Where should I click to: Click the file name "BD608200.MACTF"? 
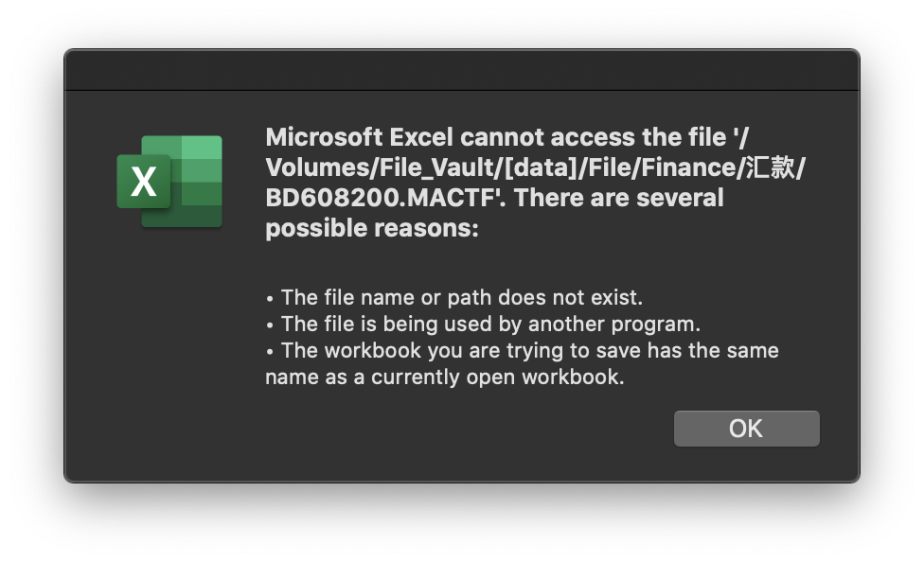pyautogui.click(x=386, y=198)
